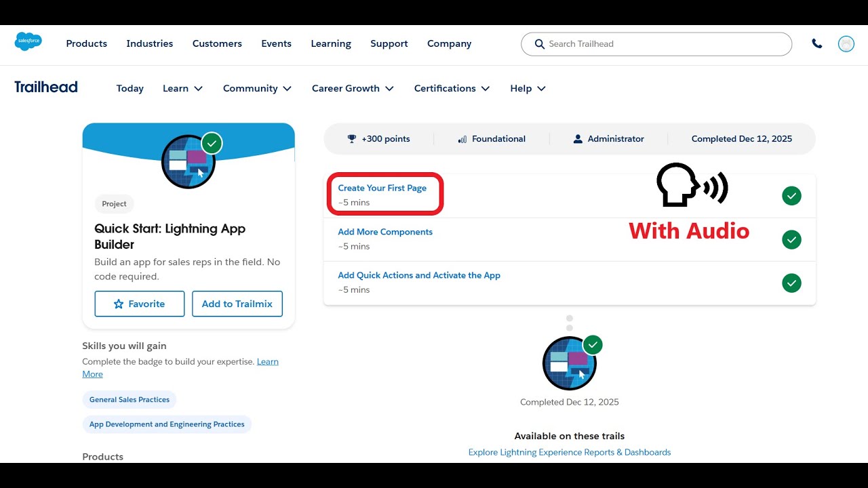The height and width of the screenshot is (488, 868).
Task: Click the bar-level icon beside Foundational
Action: pos(462,139)
